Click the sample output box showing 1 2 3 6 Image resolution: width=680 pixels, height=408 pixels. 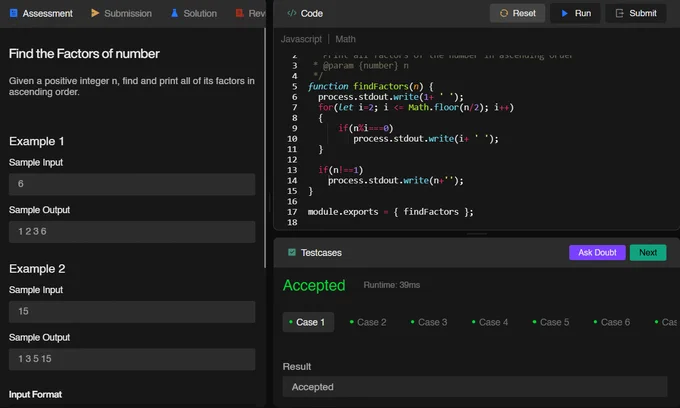(132, 232)
